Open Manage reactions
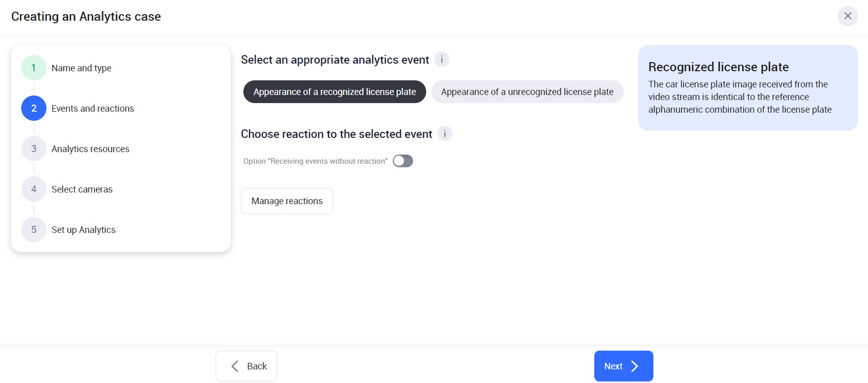 click(287, 201)
